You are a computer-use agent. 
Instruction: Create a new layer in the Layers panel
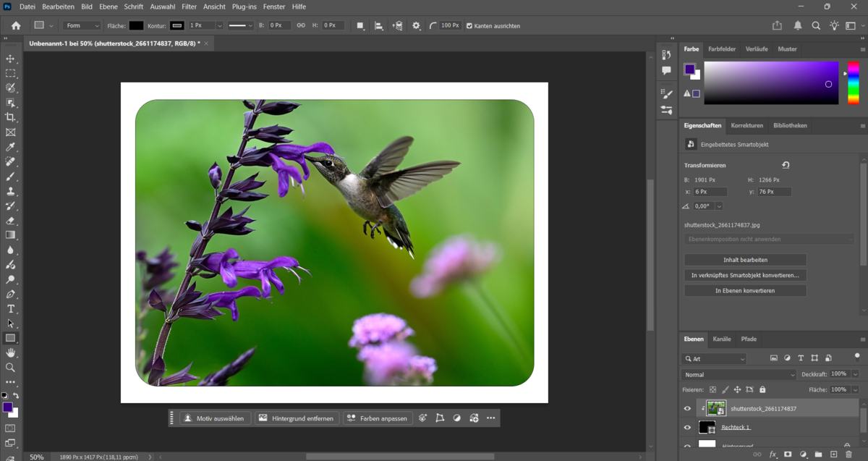[833, 454]
